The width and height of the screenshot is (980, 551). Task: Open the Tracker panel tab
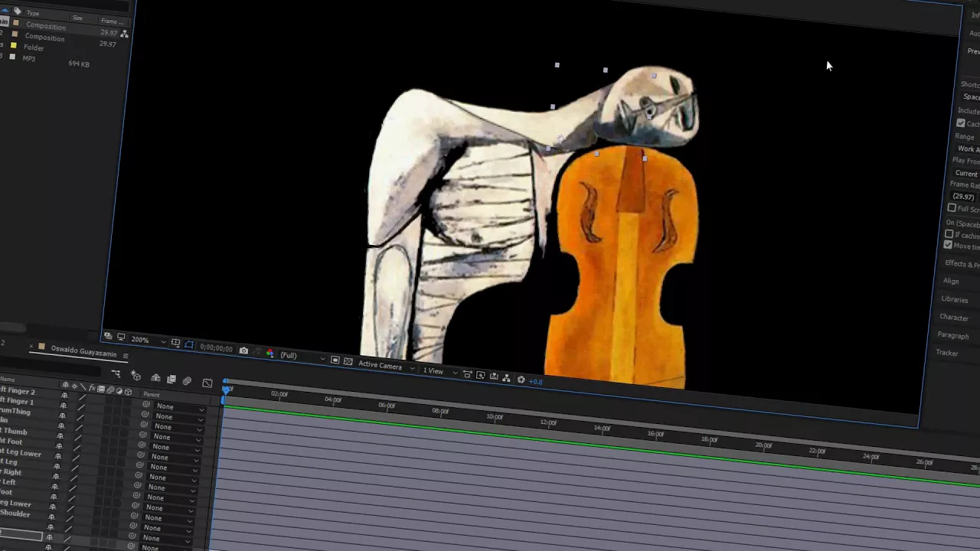click(947, 353)
